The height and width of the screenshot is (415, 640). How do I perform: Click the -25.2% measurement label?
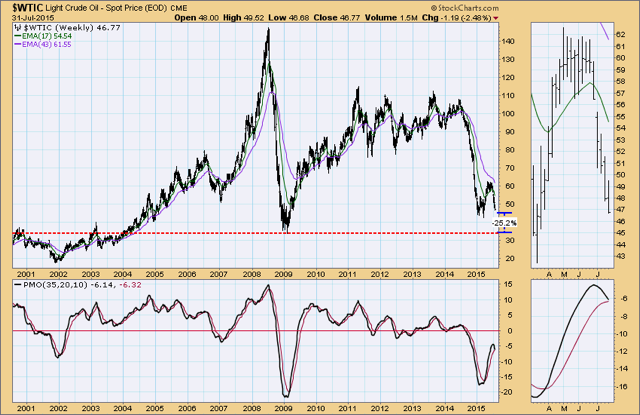pos(504,223)
